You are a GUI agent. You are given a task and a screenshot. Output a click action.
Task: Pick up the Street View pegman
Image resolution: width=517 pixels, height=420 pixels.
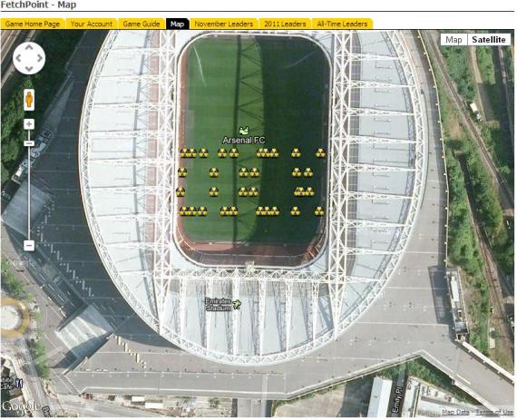(x=29, y=100)
